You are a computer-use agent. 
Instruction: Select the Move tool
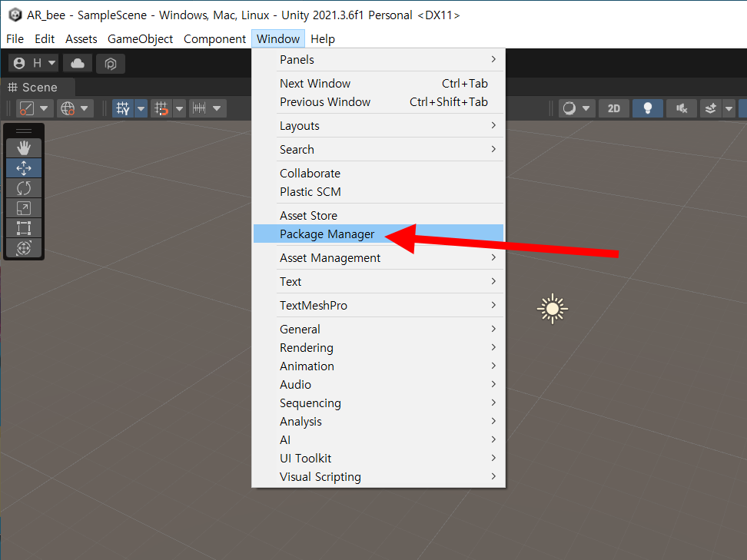(24, 168)
